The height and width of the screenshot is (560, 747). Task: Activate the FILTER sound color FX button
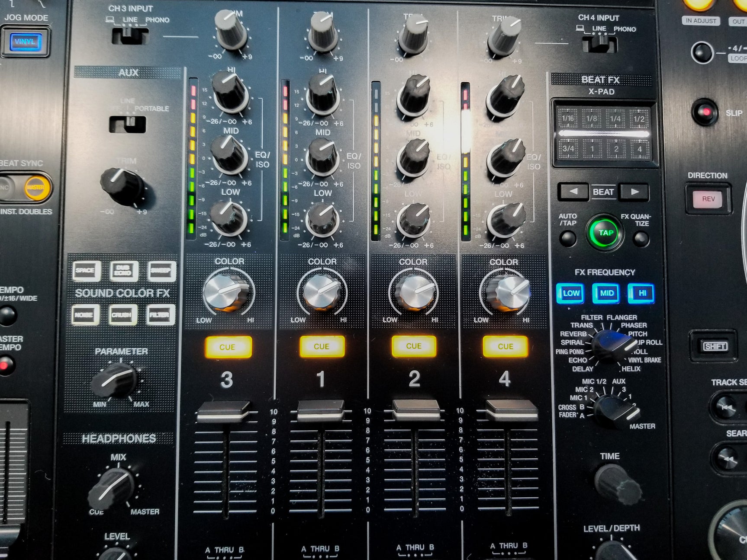click(160, 315)
